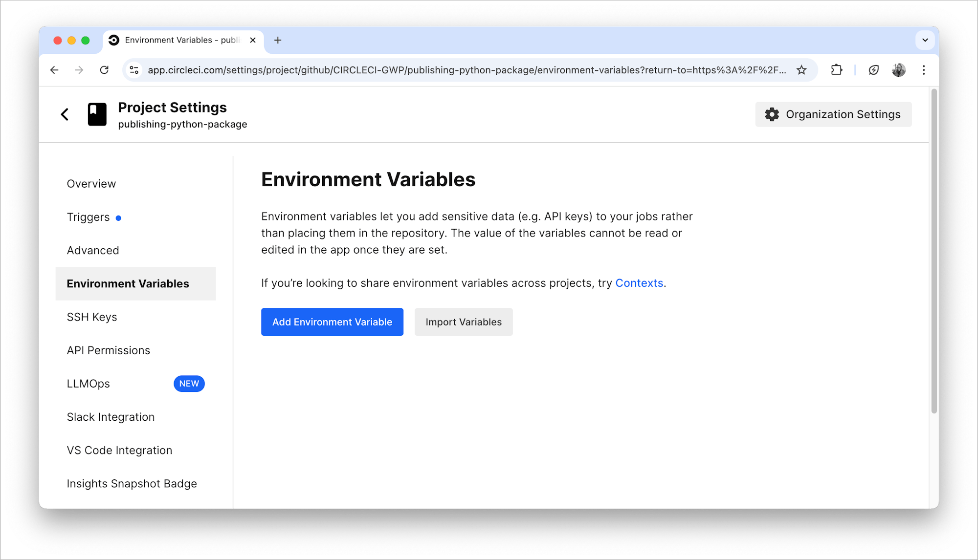Bookmark page with the star icon
The image size is (978, 560).
(x=801, y=70)
